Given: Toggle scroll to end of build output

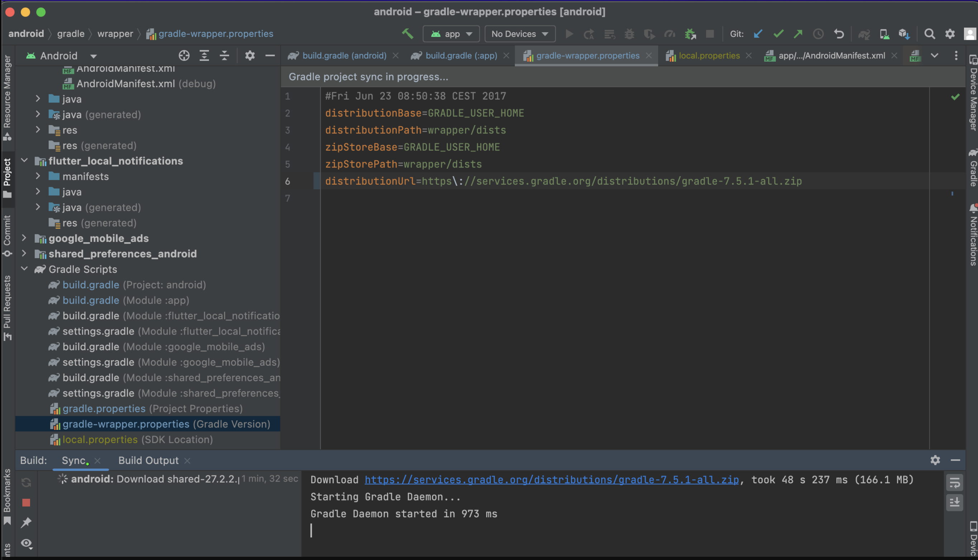Looking at the screenshot, I should (x=955, y=502).
